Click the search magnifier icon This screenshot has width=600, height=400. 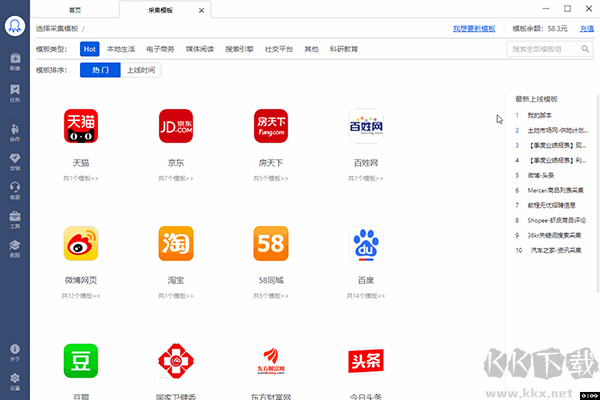pyautogui.click(x=585, y=49)
